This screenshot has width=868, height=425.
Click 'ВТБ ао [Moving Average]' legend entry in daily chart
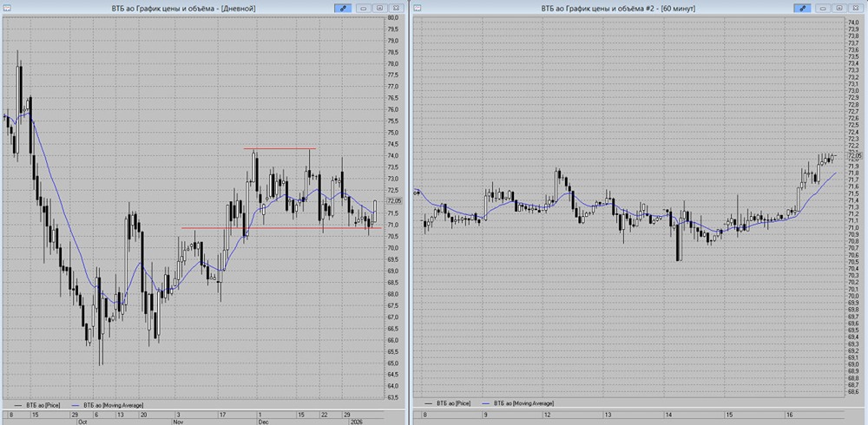[x=115, y=405]
